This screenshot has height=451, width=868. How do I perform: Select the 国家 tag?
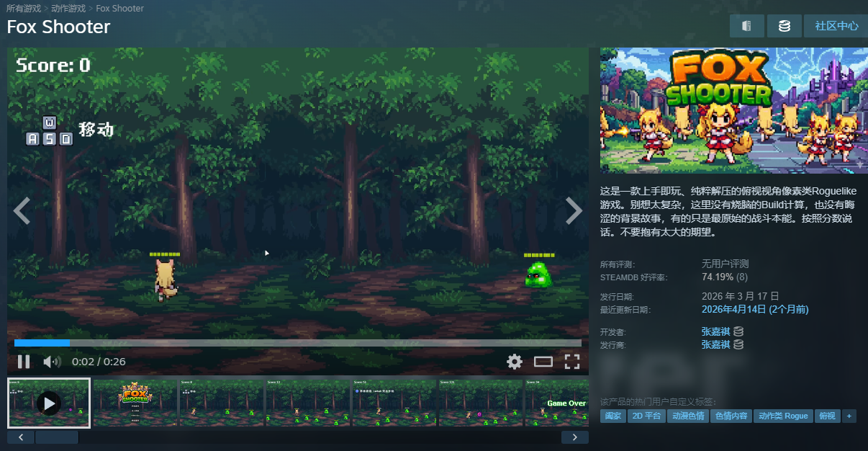click(x=613, y=416)
